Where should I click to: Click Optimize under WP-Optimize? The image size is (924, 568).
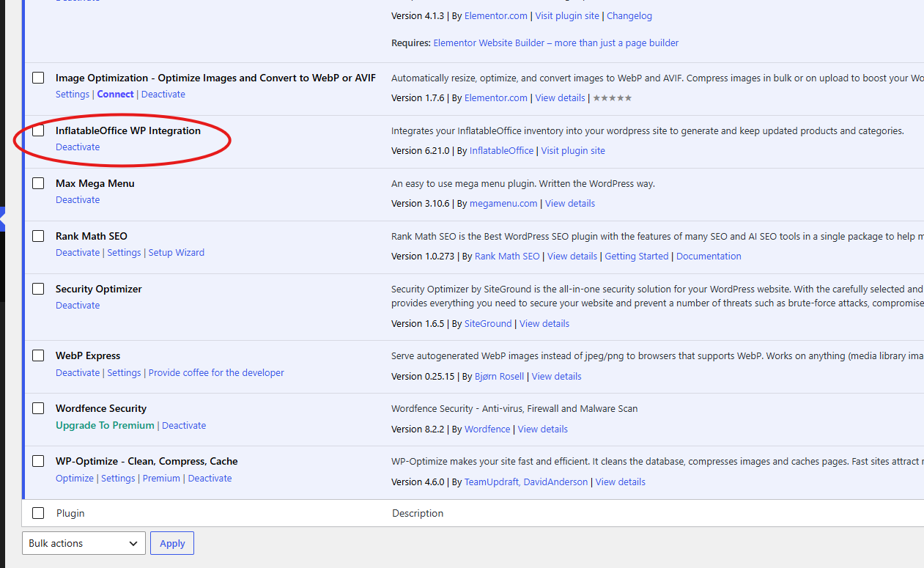(x=75, y=478)
